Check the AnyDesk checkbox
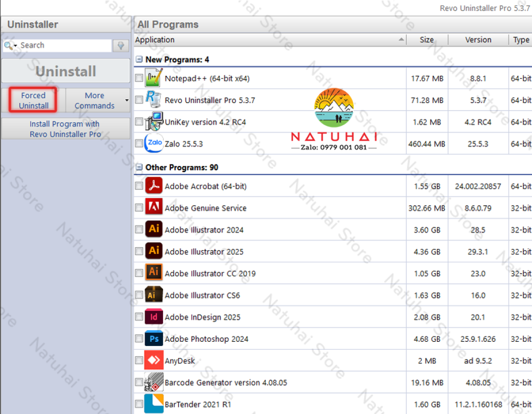 tap(139, 360)
